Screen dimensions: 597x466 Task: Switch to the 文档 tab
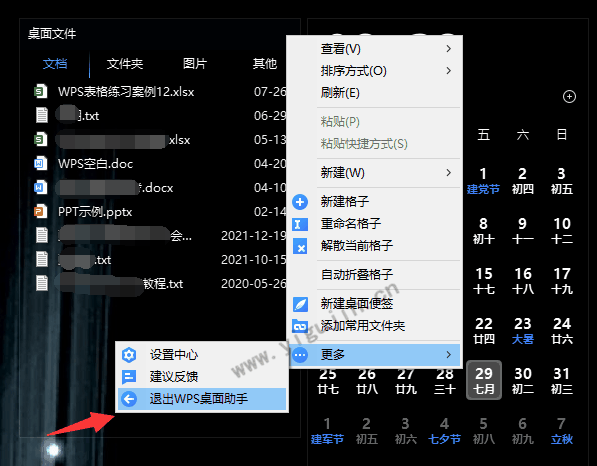click(55, 64)
